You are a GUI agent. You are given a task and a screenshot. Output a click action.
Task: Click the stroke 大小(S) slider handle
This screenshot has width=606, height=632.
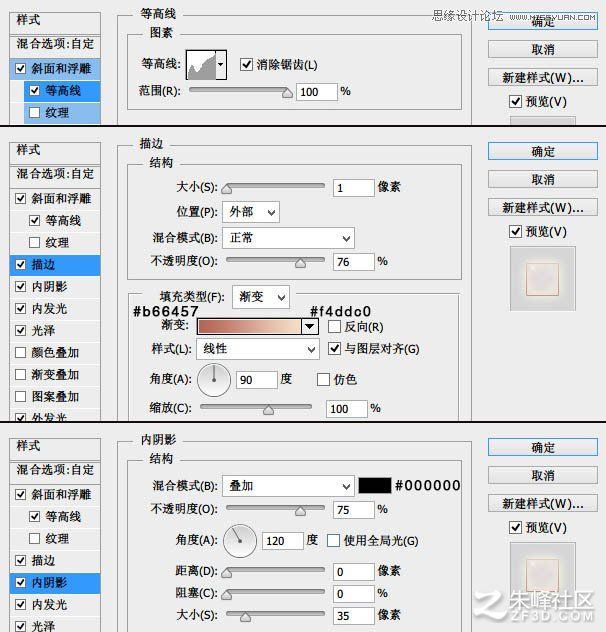click(227, 188)
